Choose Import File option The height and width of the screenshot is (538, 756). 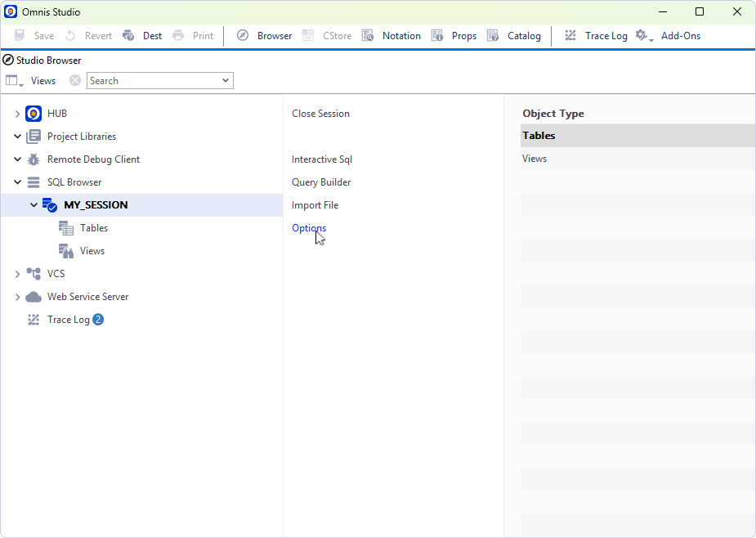click(315, 205)
